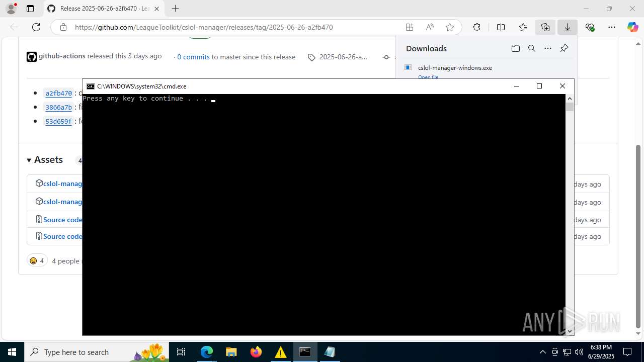Open the Windows Start menu
This screenshot has width=644, height=362.
pyautogui.click(x=12, y=352)
